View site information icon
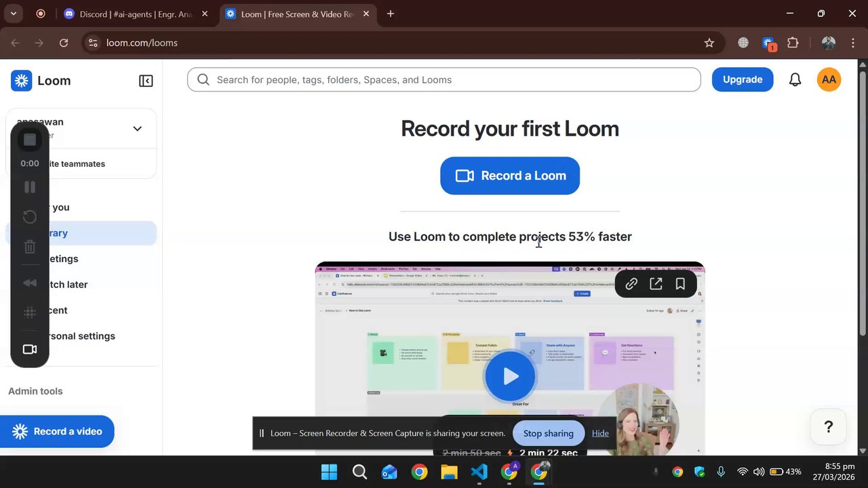Screen dimensions: 868x488 coord(94,43)
